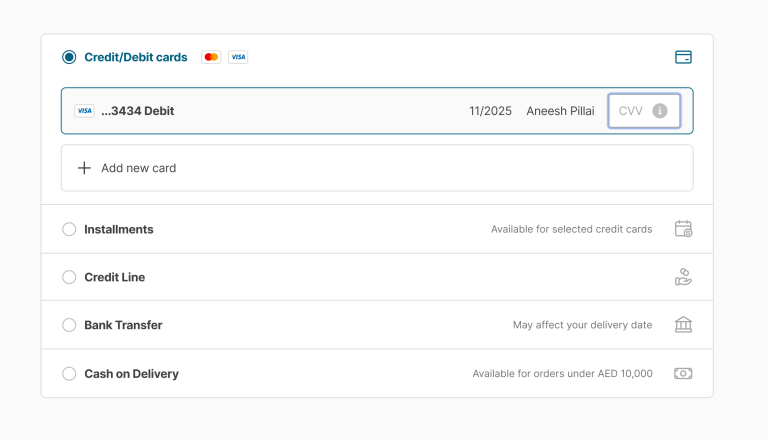Screen dimensions: 768x440
Task: Click the expiry date 11/2025
Action: (x=490, y=111)
